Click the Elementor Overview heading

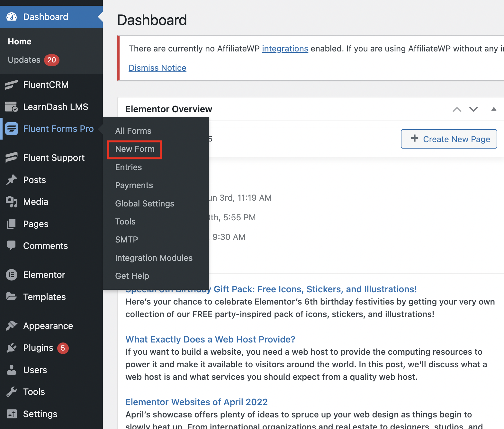tap(169, 109)
